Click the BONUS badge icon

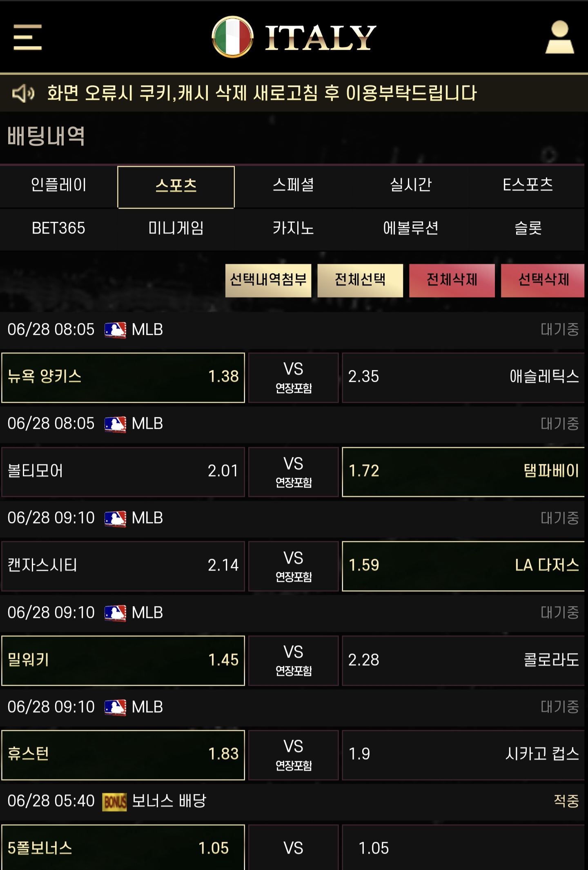[x=114, y=802]
